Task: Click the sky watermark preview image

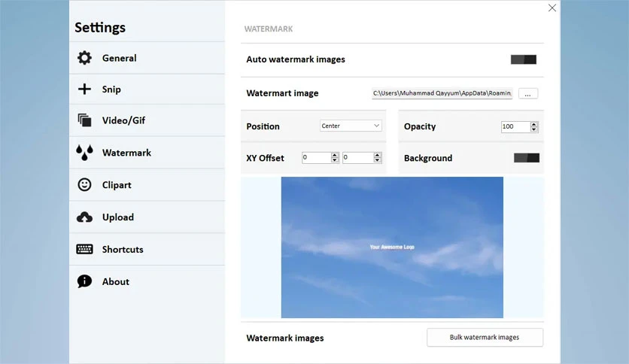Action: 392,247
